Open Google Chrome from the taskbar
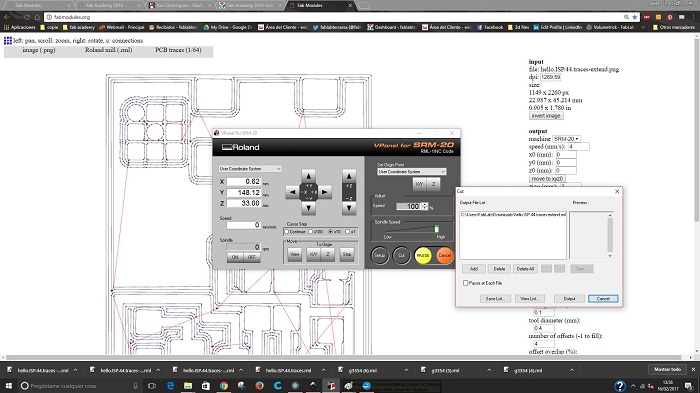Screen dimensions: 700x393 [x=224, y=385]
